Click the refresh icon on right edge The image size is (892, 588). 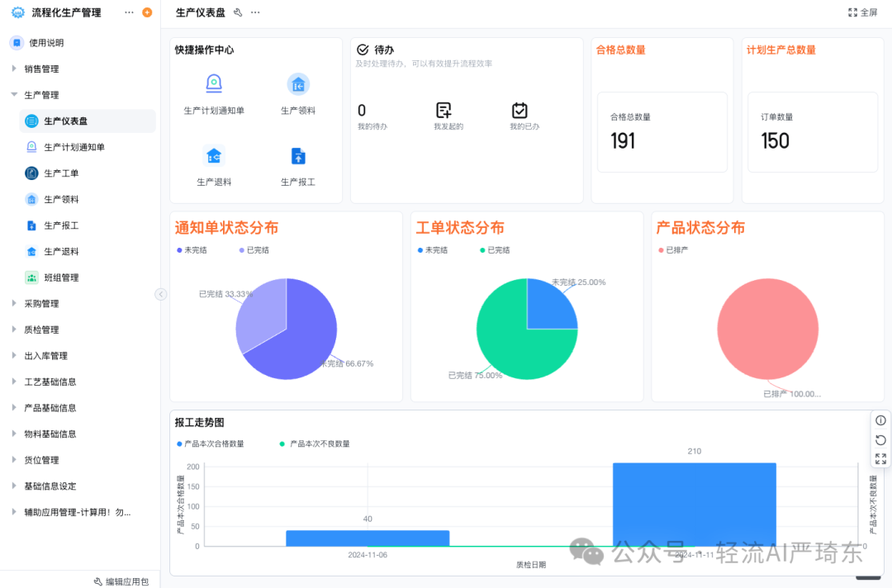pos(880,439)
